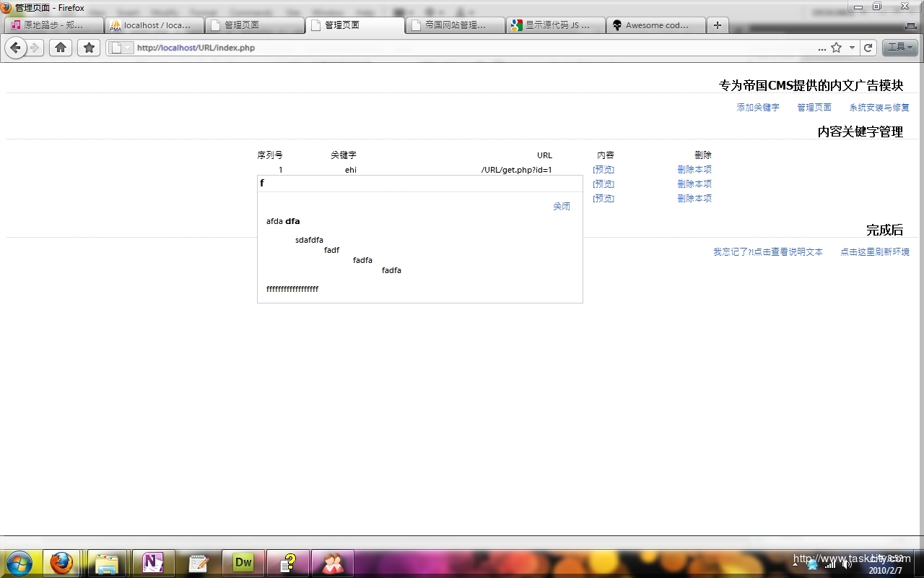Click the Windows Start orb
Viewport: 924px width, 578px height.
coord(19,563)
